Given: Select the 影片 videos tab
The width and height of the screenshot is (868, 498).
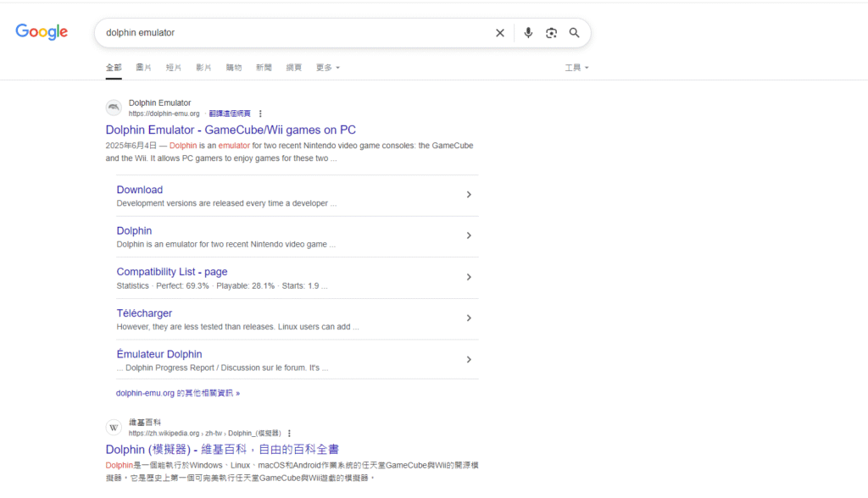Looking at the screenshot, I should coord(203,67).
